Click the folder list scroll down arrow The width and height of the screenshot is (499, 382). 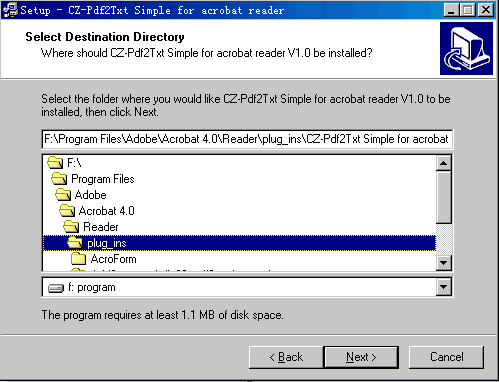(x=444, y=263)
